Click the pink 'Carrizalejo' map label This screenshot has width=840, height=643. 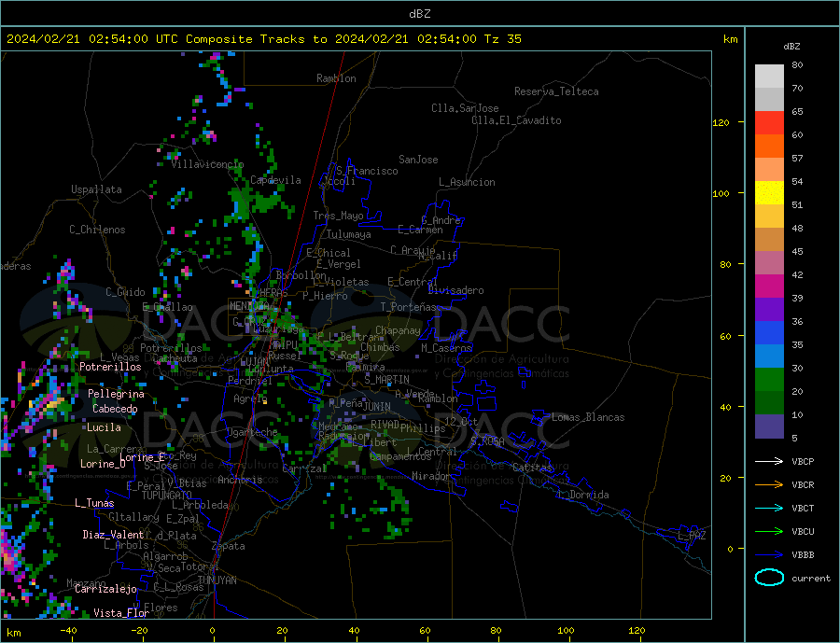click(x=105, y=590)
